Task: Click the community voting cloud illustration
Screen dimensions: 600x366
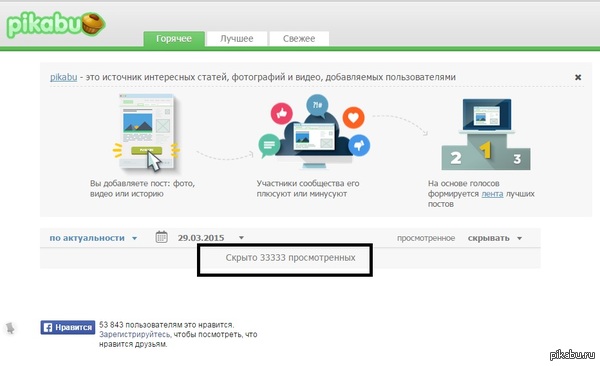Action: tap(314, 132)
